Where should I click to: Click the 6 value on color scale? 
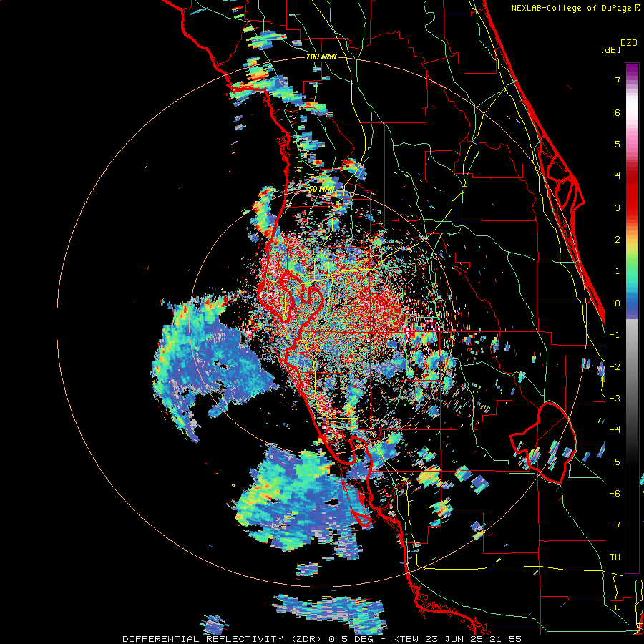click(618, 112)
